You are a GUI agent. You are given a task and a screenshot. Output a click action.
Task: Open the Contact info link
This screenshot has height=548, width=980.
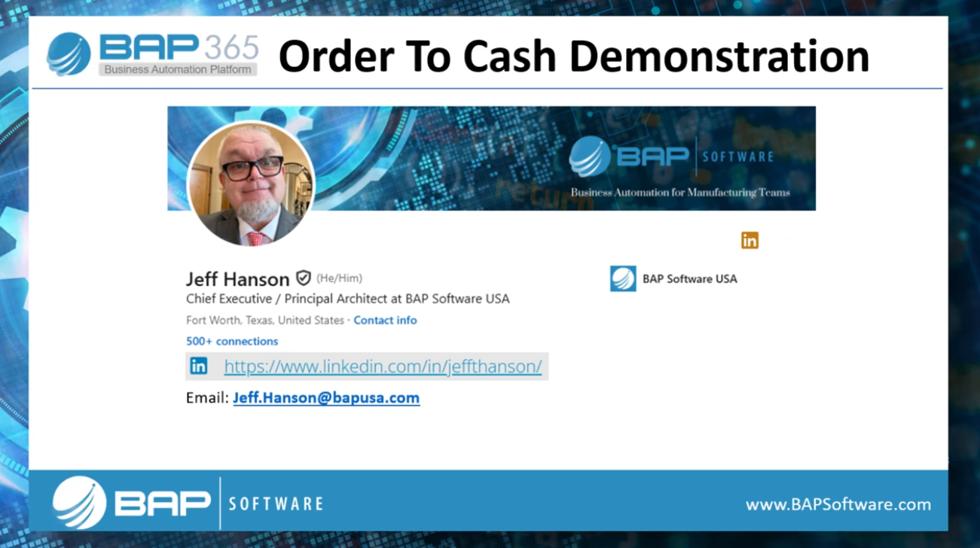[x=385, y=320]
